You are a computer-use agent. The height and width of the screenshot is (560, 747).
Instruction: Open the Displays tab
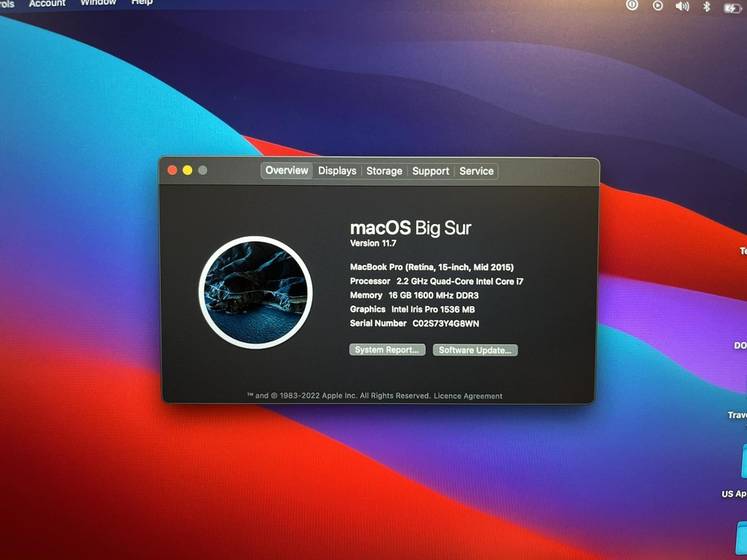pos(338,171)
